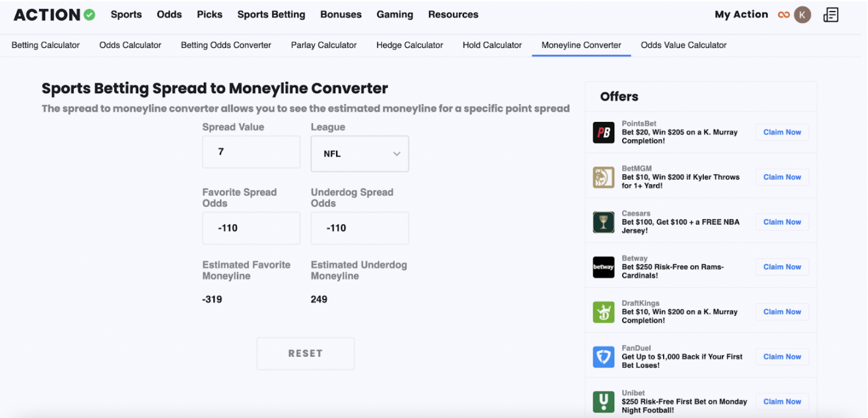
Task: Focus the Underdog Spread Odds field
Action: pyautogui.click(x=359, y=228)
